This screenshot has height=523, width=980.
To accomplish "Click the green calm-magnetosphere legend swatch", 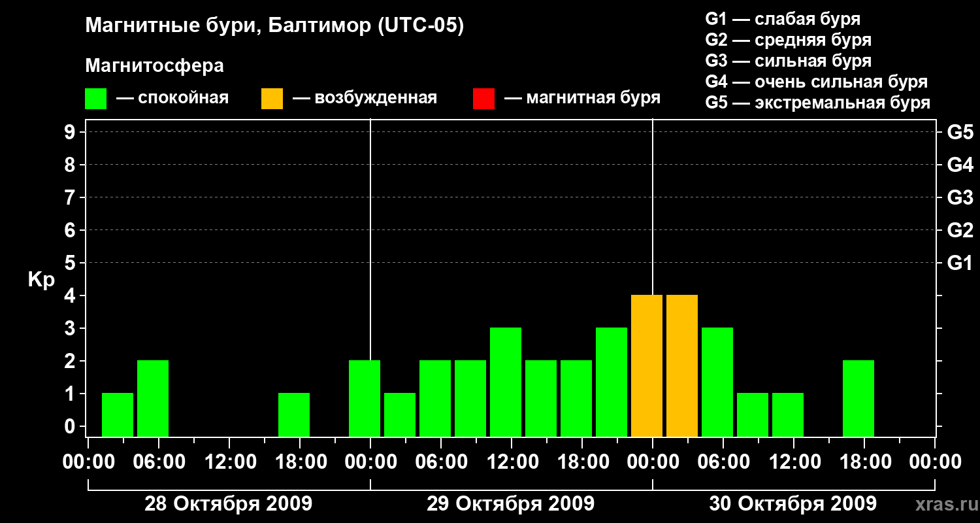I will click(95, 99).
